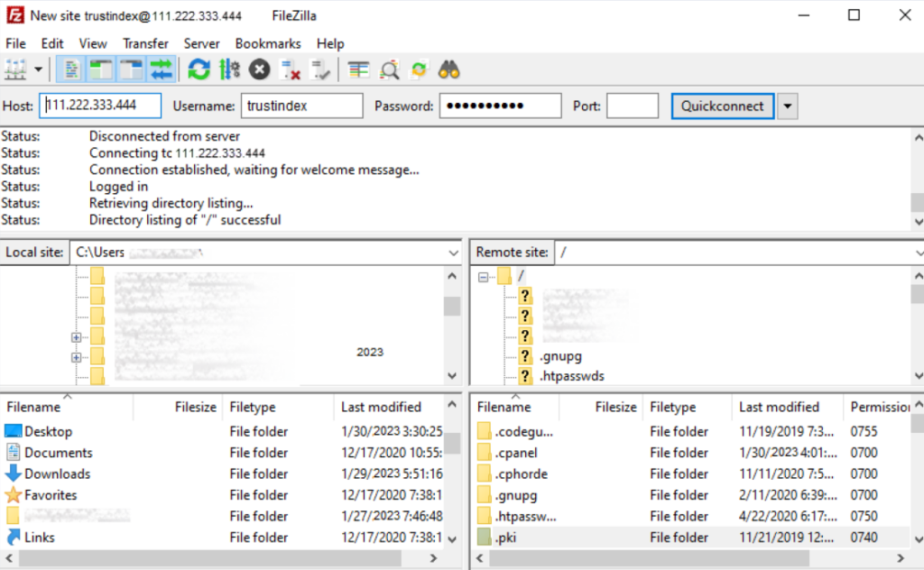The width and height of the screenshot is (924, 570).
Task: Cancel current operation with X icon
Action: click(260, 69)
